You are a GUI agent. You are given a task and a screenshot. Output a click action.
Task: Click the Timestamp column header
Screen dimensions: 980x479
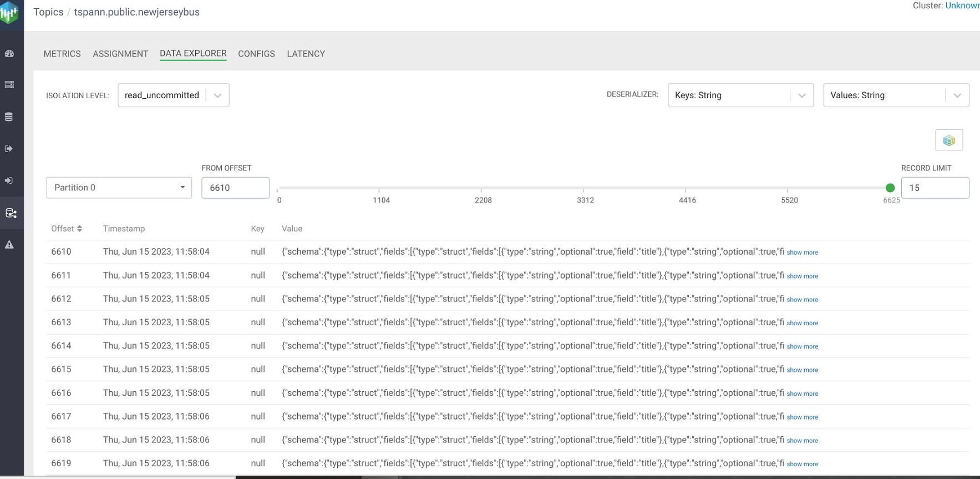tap(124, 229)
